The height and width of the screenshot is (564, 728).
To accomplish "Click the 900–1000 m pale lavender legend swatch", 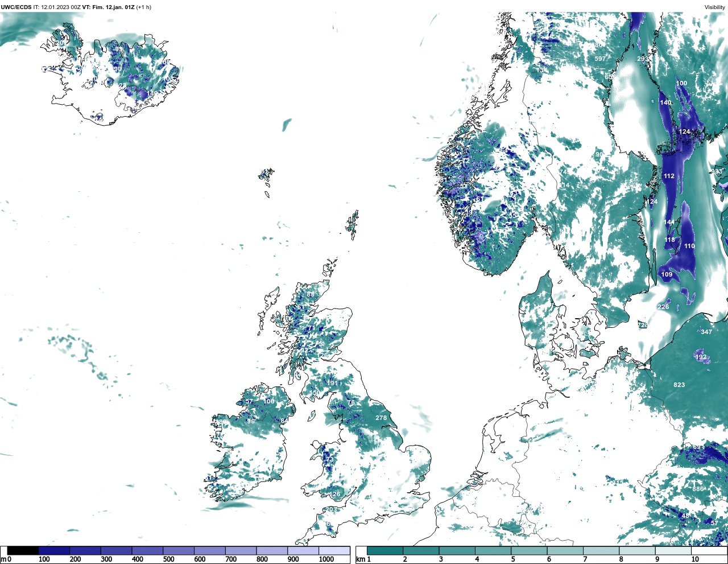I will click(303, 550).
